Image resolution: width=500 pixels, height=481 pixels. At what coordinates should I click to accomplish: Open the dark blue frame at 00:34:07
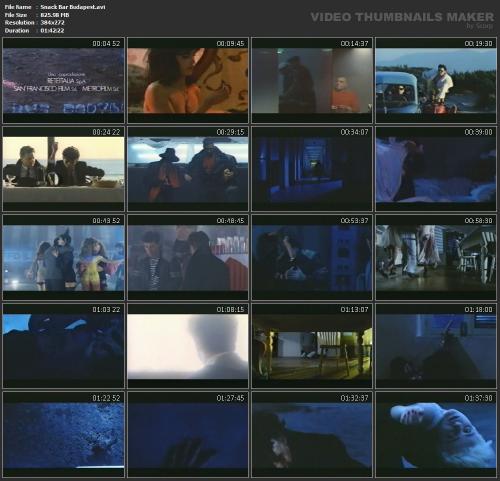[x=312, y=169]
